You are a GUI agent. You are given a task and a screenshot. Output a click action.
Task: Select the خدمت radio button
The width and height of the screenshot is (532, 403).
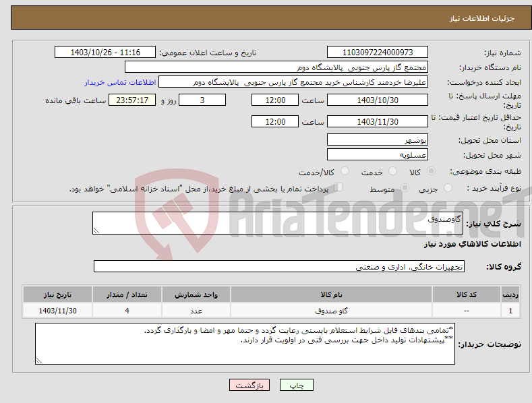pos(392,171)
